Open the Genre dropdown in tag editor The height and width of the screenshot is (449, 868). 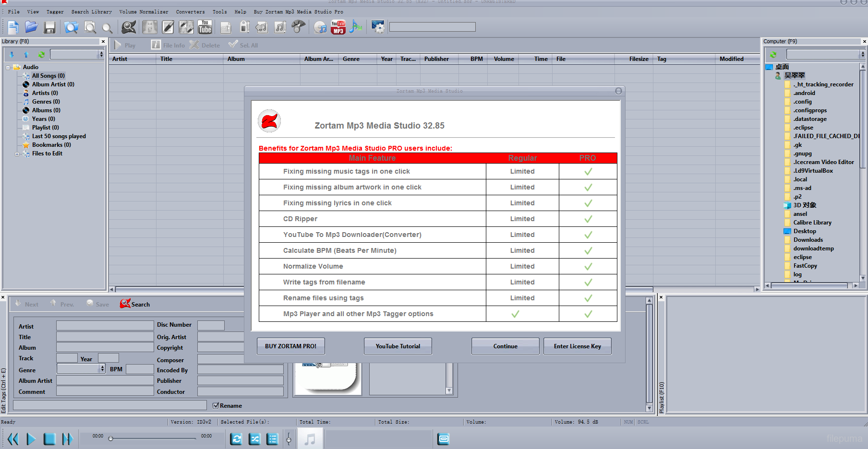coord(102,369)
